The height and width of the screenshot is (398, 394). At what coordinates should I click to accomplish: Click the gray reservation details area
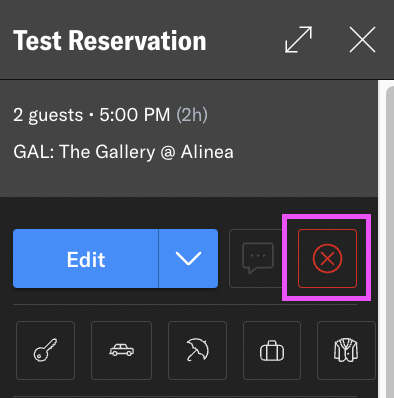tap(189, 138)
